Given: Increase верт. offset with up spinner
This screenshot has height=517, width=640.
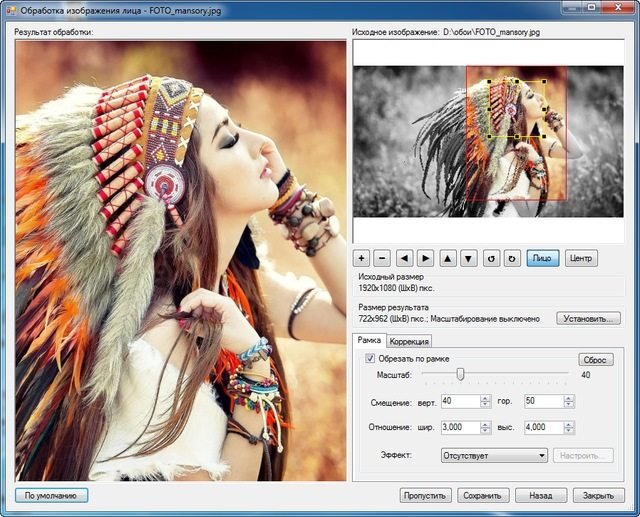Looking at the screenshot, I should [x=485, y=398].
